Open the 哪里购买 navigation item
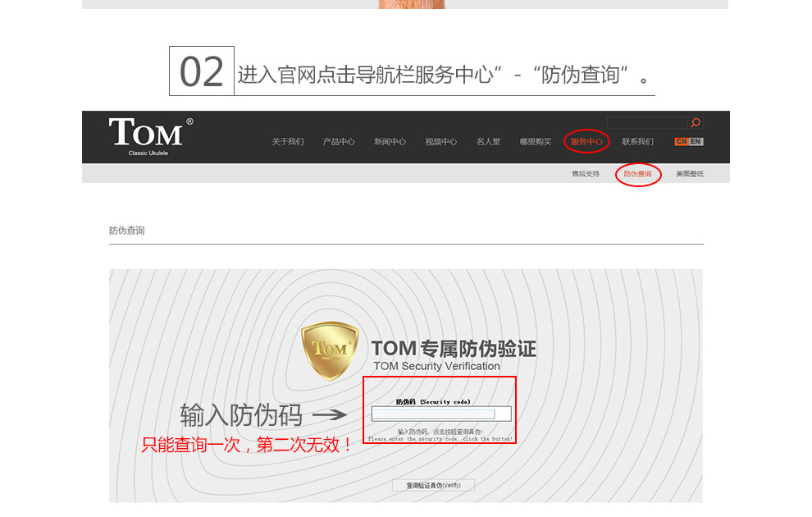 tap(536, 141)
